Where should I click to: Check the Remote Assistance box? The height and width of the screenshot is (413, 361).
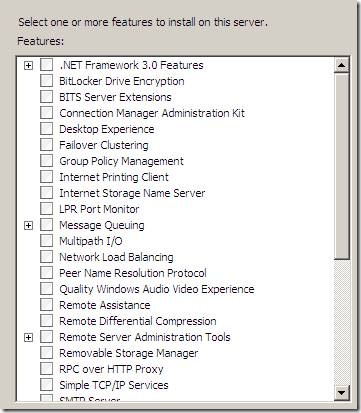[46, 305]
